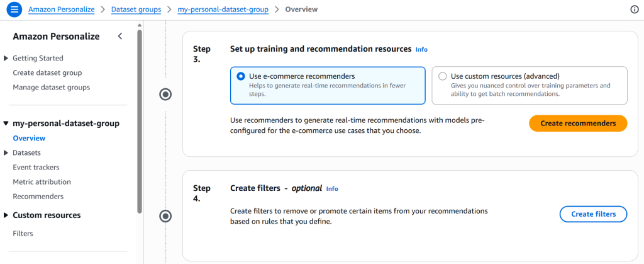The height and width of the screenshot is (264, 644).
Task: Open Info link beside Step 3 heading
Action: coord(421,49)
